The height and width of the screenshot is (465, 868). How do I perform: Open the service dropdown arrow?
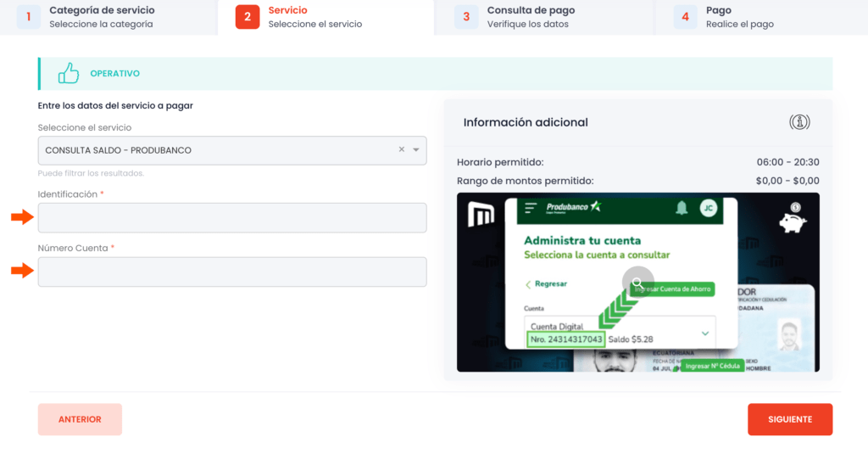pyautogui.click(x=415, y=149)
